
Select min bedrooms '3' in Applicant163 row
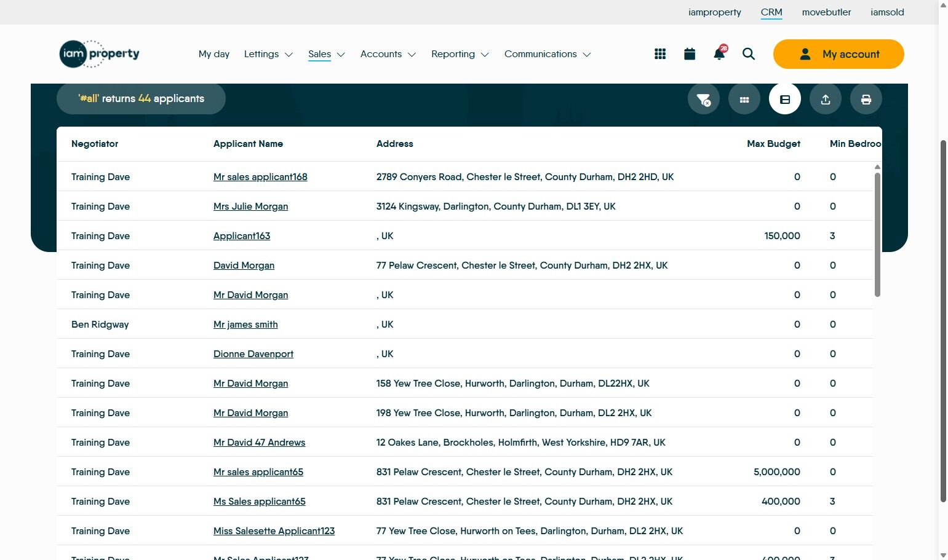[832, 236]
